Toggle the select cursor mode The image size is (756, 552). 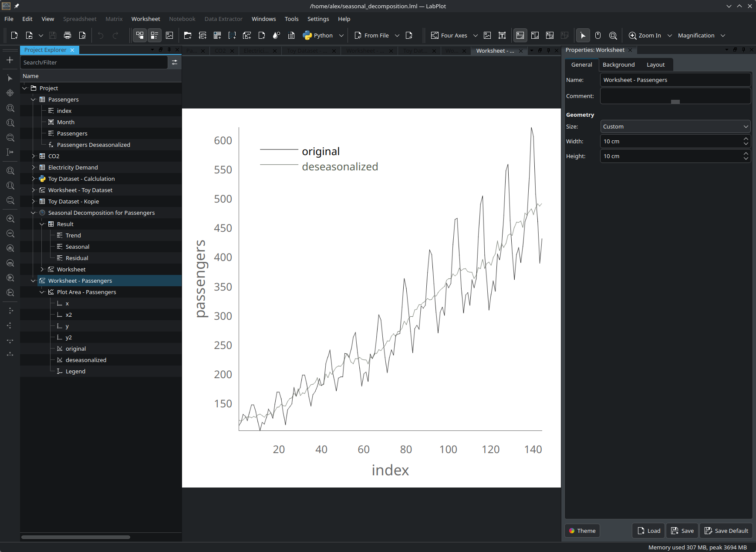583,36
